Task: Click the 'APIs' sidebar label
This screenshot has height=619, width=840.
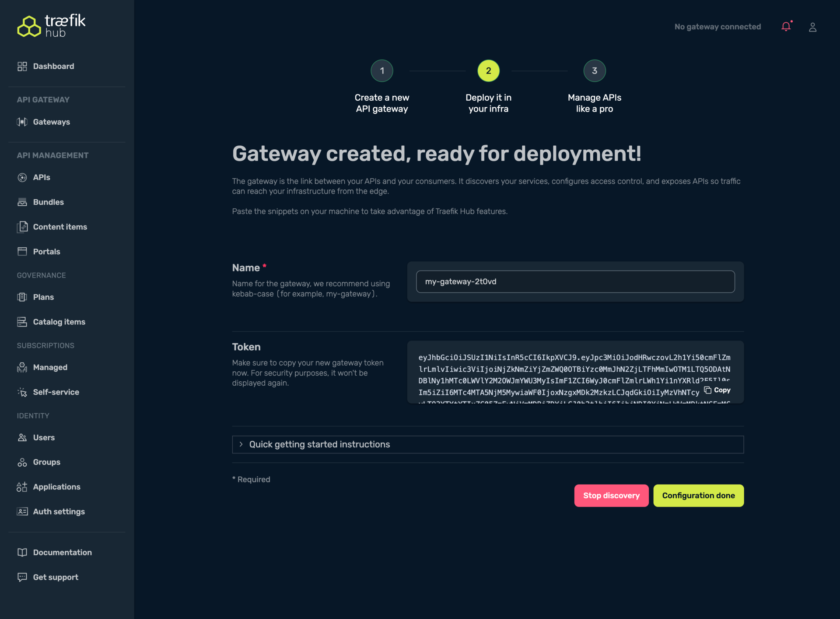Action: coord(42,177)
